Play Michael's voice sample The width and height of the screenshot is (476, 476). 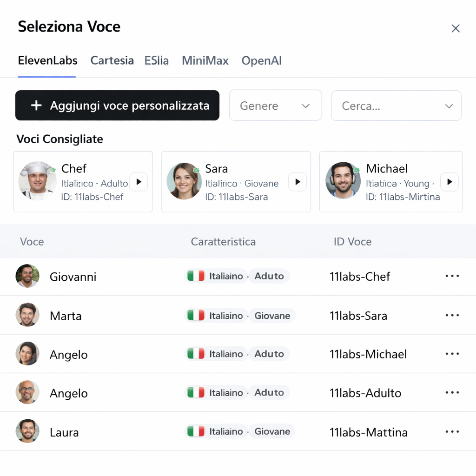(x=450, y=182)
